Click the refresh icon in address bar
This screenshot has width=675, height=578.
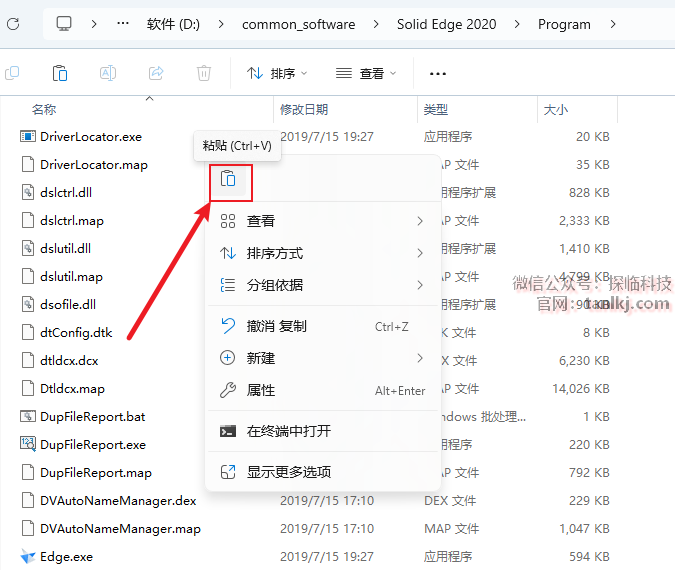tap(13, 24)
